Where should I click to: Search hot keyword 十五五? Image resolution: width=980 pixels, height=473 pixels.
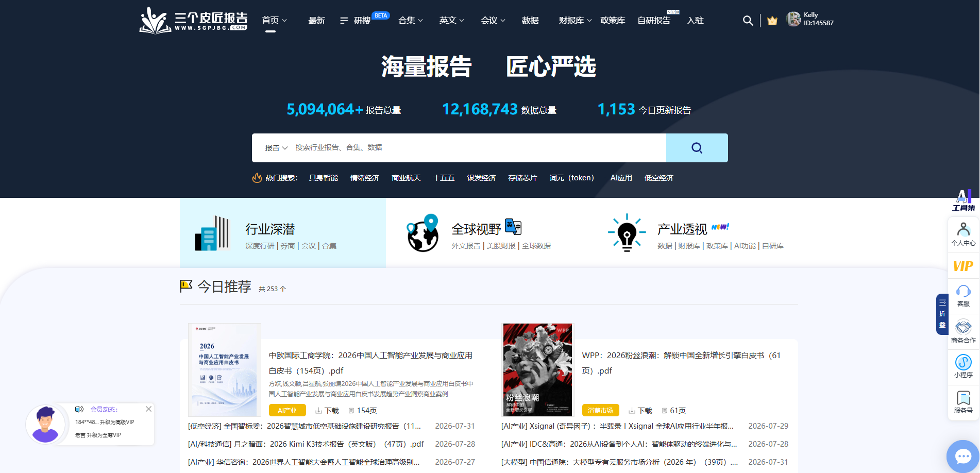click(444, 178)
